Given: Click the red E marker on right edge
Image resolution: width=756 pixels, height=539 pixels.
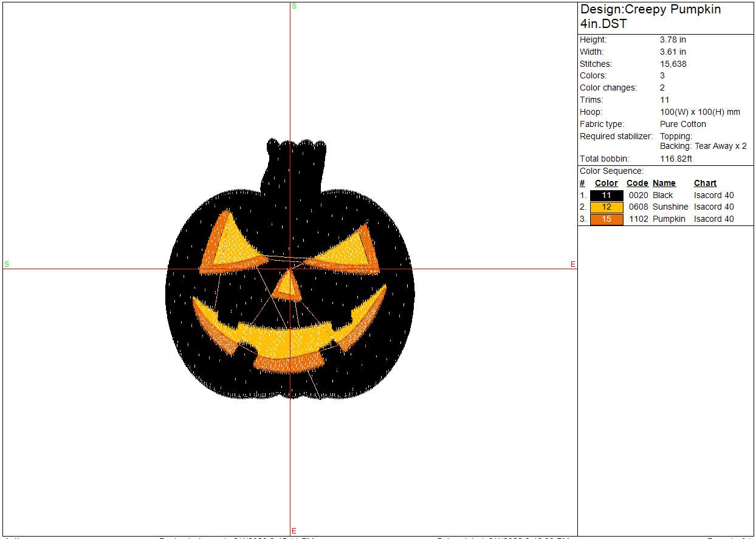Looking at the screenshot, I should pyautogui.click(x=572, y=264).
